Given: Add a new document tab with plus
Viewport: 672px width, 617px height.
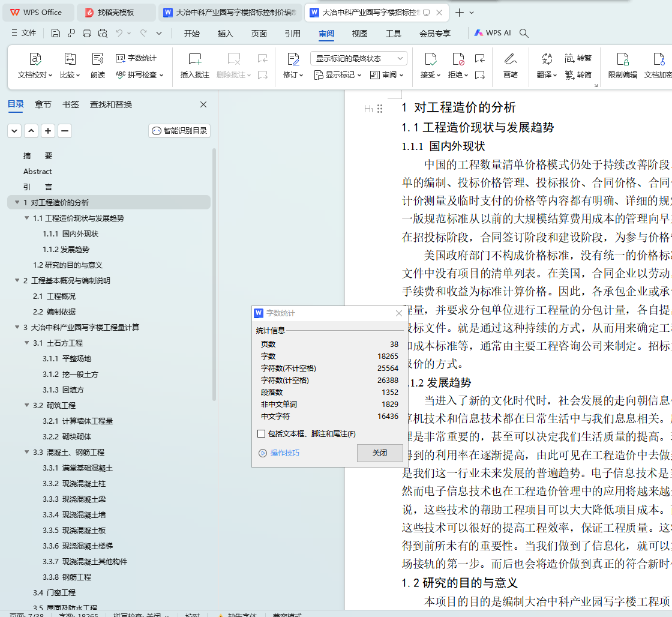Looking at the screenshot, I should pyautogui.click(x=460, y=13).
